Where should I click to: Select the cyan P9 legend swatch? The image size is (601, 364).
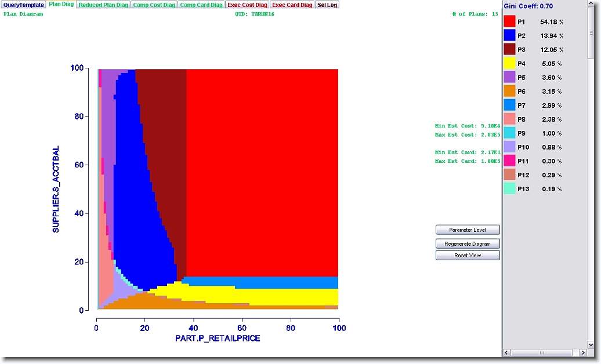tap(509, 133)
